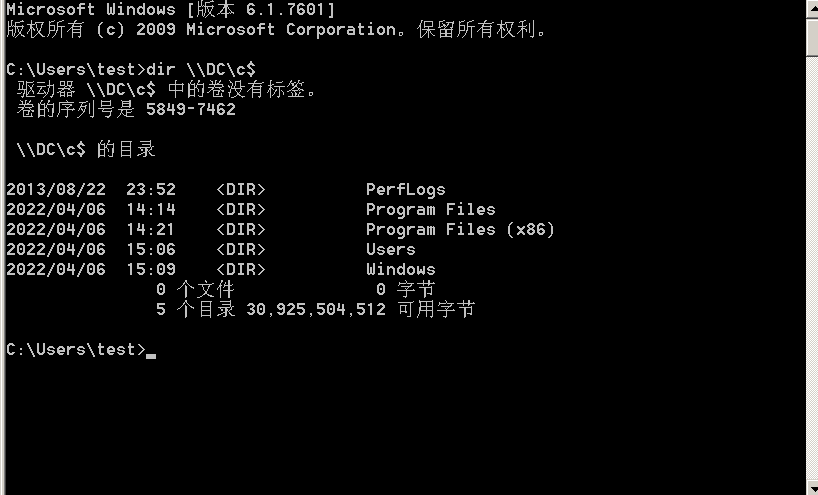Image resolution: width=818 pixels, height=495 pixels.
Task: Click the free bytes value 30,925,504,512
Action: tap(315, 310)
